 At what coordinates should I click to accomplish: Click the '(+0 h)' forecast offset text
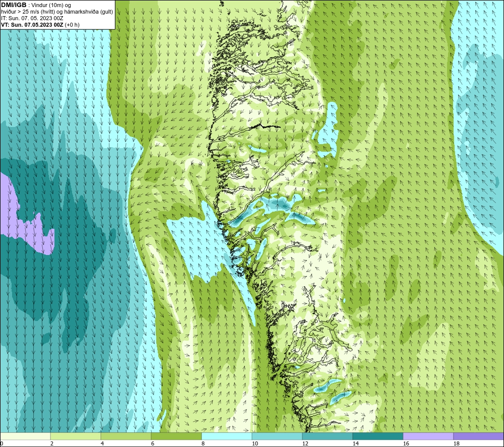coord(72,25)
